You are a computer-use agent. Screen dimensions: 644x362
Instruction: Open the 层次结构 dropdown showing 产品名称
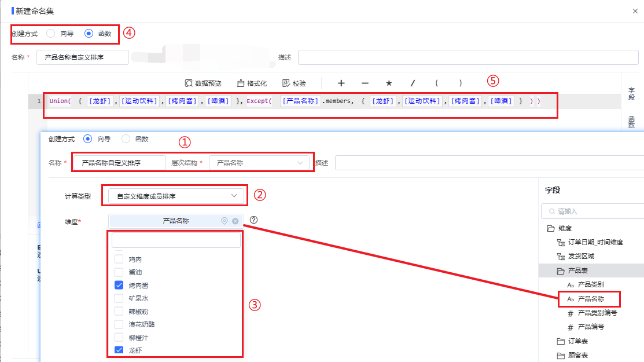tap(259, 163)
